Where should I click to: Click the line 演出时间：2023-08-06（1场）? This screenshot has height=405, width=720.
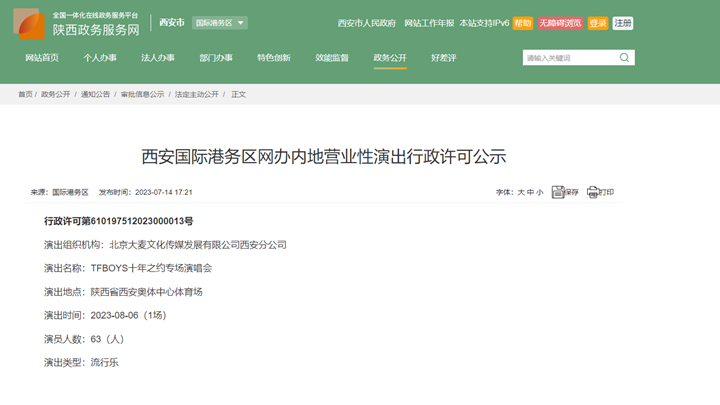click(x=105, y=315)
